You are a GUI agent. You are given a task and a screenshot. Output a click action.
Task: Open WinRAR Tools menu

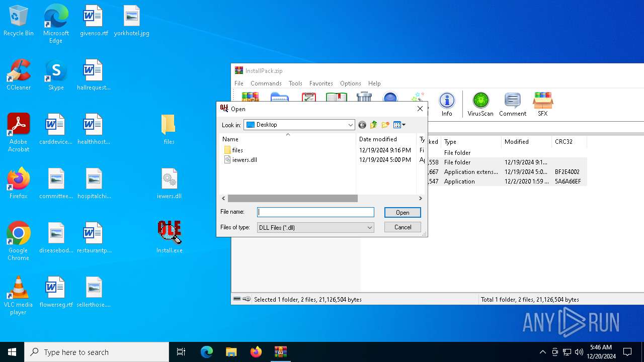pyautogui.click(x=295, y=83)
